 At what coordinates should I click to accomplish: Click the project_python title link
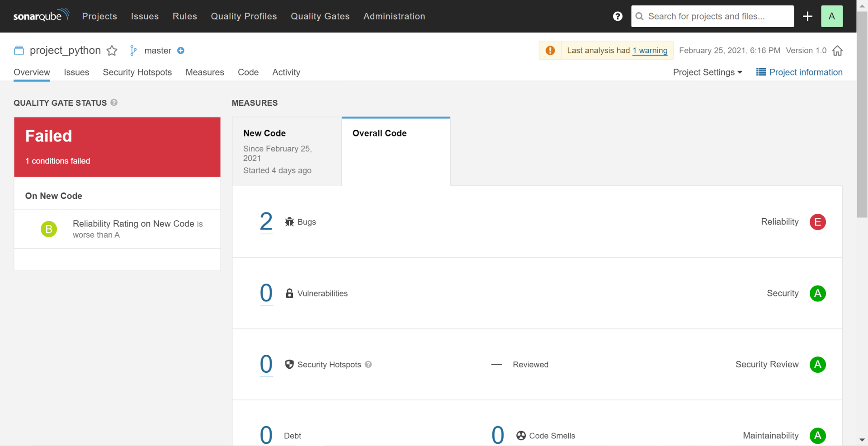coord(65,50)
